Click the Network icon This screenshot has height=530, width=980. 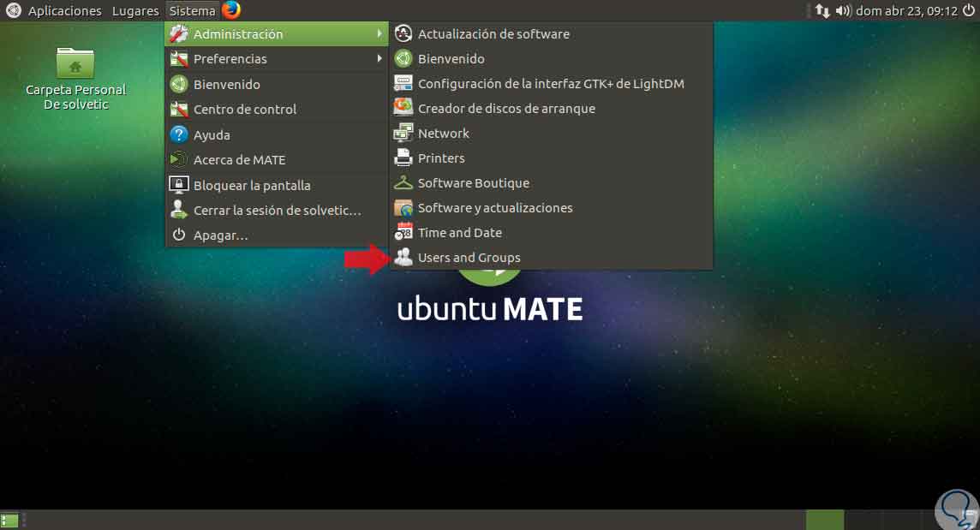click(x=403, y=133)
